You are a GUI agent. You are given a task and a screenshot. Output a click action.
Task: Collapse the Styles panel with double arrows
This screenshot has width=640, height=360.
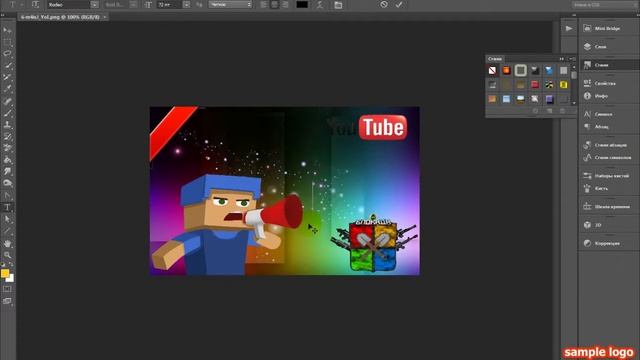(562, 59)
